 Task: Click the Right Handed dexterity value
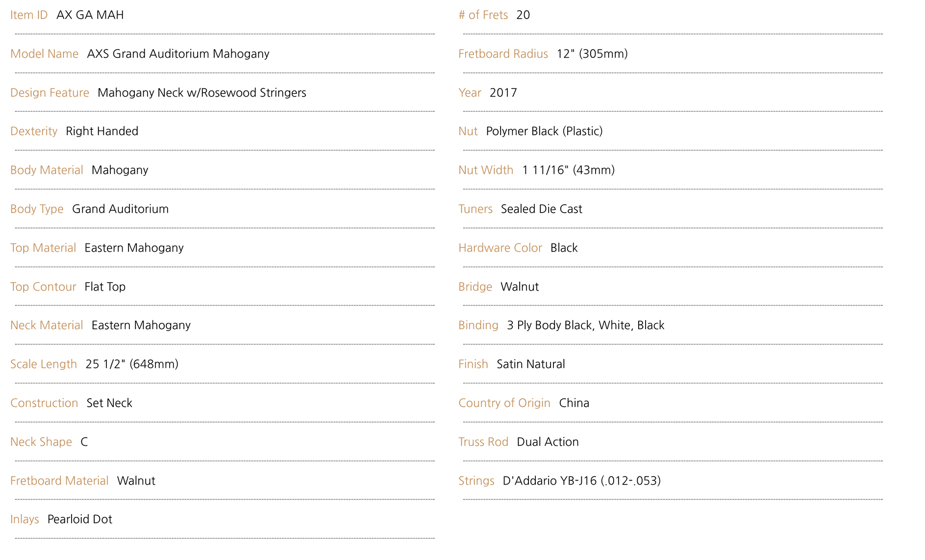pos(102,131)
